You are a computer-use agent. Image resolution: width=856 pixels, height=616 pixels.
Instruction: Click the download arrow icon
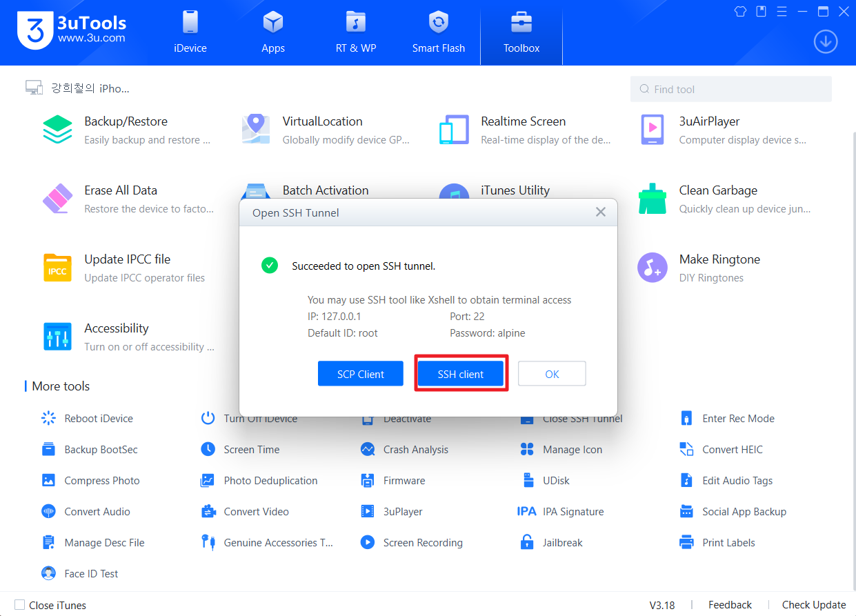coord(826,41)
